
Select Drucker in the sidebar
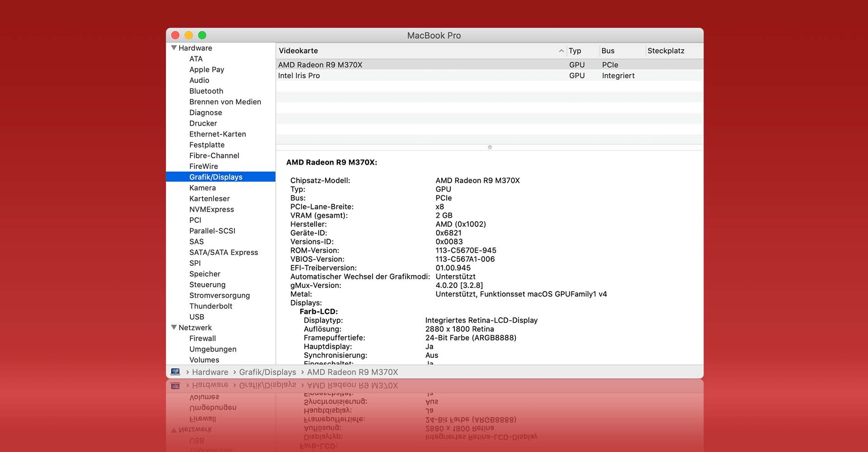203,123
